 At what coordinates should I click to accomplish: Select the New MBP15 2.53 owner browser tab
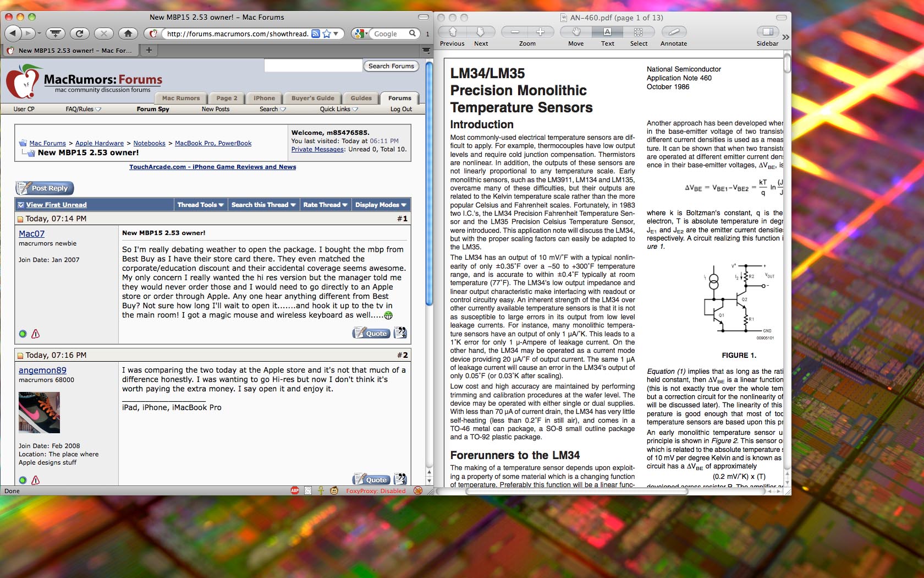[70, 50]
